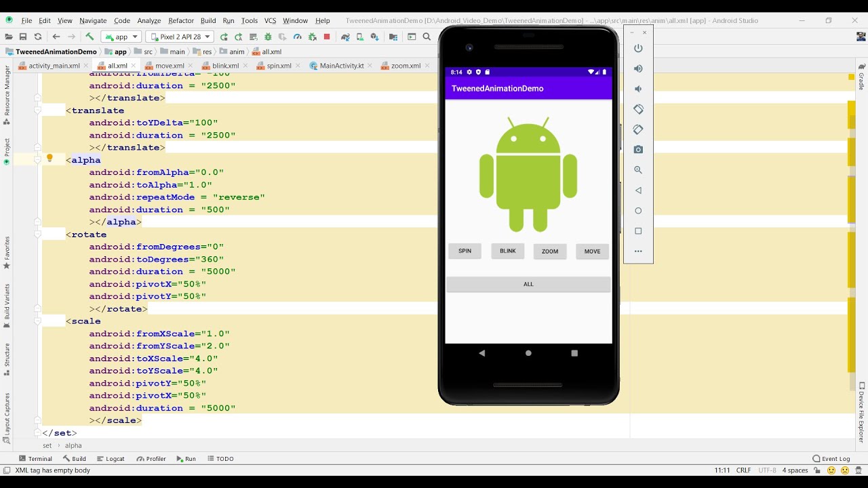Click emulator sidebar overview square icon

[638, 231]
